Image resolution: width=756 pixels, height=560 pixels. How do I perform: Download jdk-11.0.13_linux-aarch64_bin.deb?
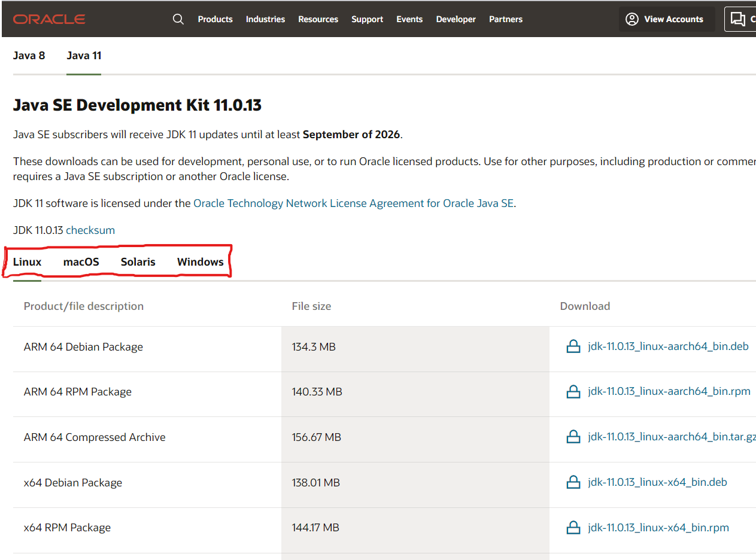(668, 346)
